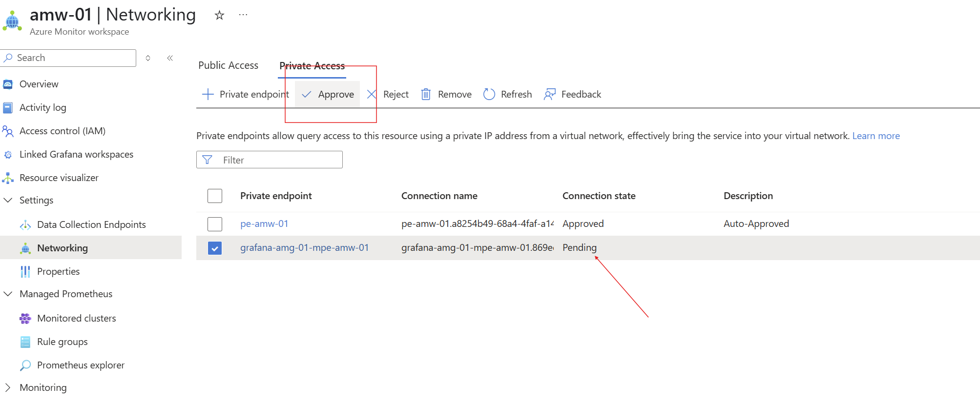Toggle expand/collapse all sidebar sections
The image size is (980, 406).
(x=148, y=58)
